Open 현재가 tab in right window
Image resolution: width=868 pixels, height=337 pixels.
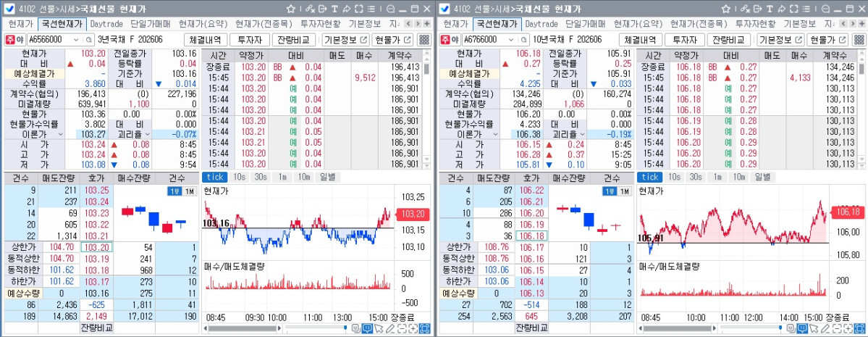pos(455,24)
